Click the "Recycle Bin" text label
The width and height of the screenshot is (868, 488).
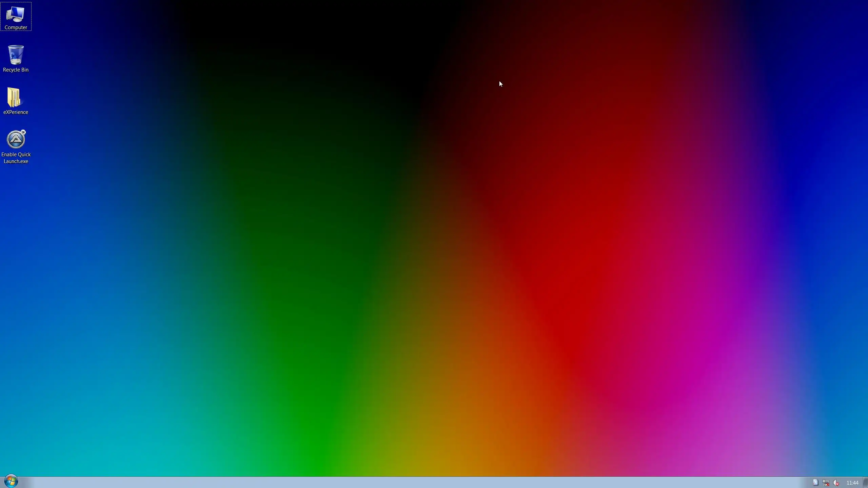[16, 70]
